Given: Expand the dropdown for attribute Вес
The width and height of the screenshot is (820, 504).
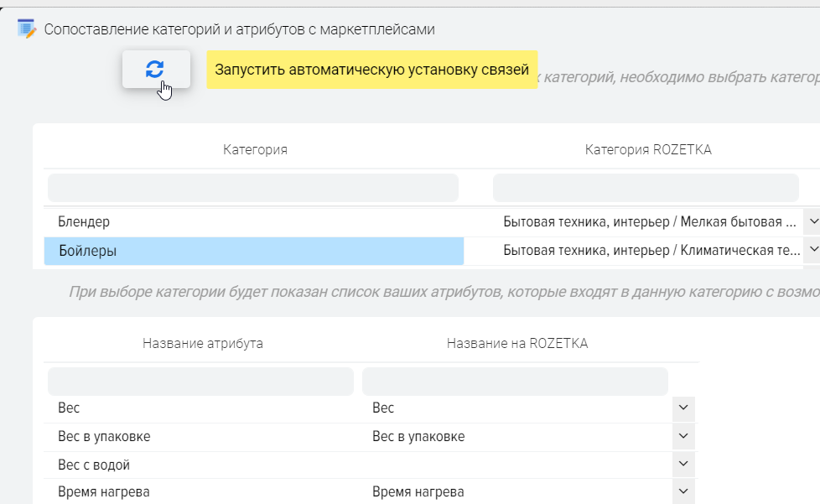Looking at the screenshot, I should point(683,408).
